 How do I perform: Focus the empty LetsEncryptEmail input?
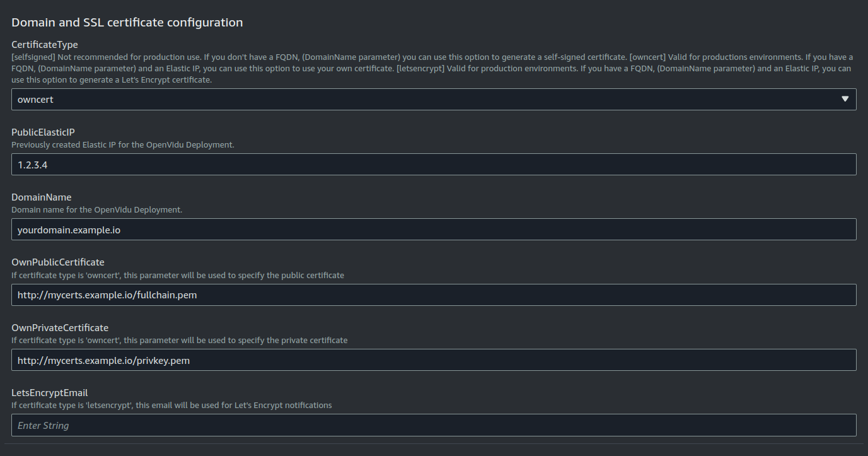tap(434, 425)
